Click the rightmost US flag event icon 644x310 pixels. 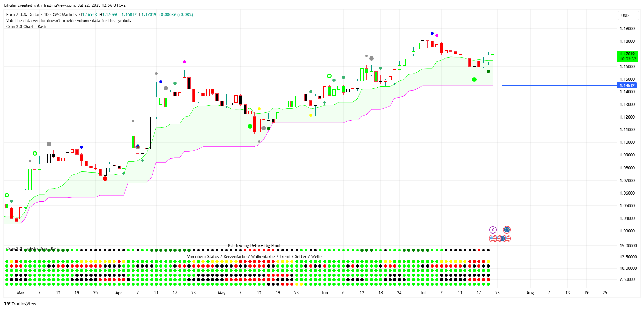point(507,238)
